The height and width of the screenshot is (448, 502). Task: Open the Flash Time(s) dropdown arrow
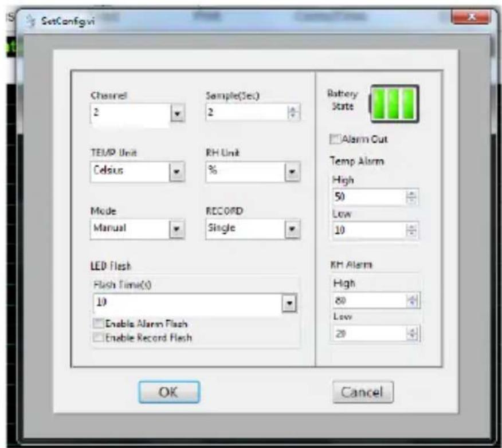289,302
